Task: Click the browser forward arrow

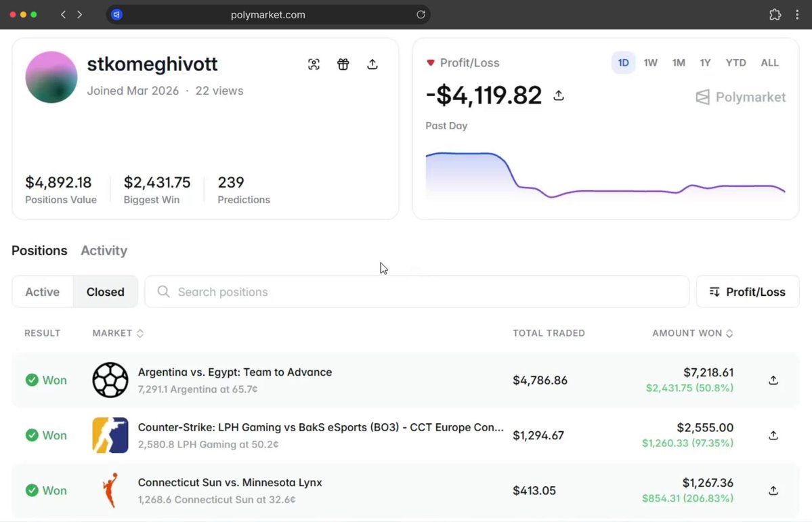Action: (x=79, y=14)
